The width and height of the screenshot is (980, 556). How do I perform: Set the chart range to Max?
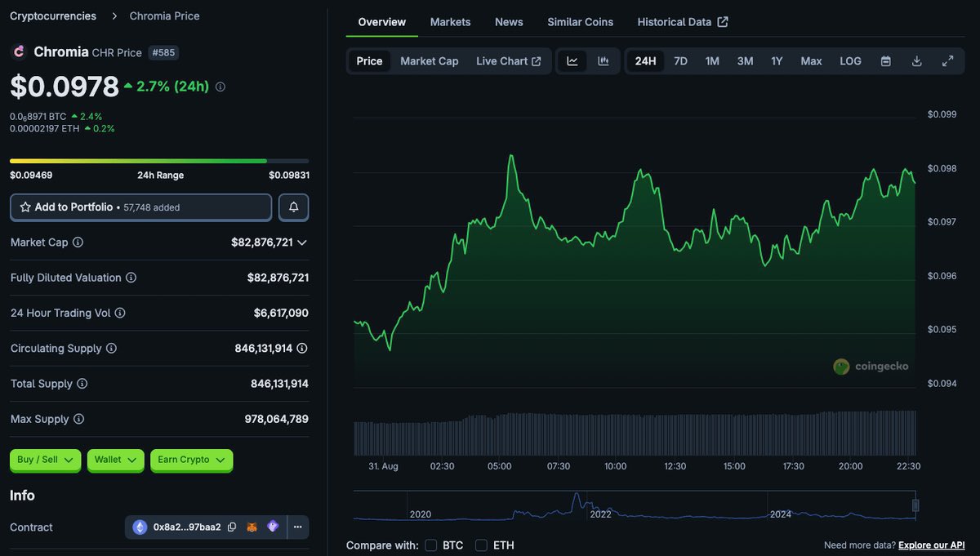811,61
